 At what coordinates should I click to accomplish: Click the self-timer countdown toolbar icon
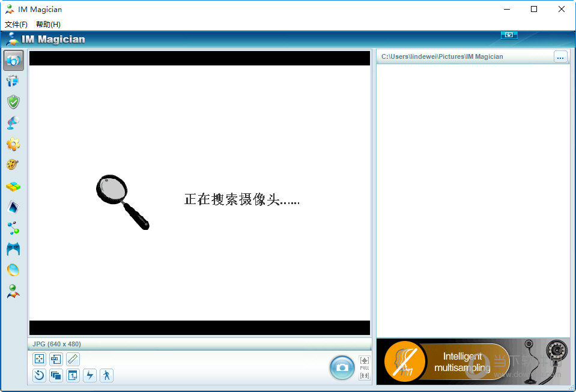click(39, 375)
